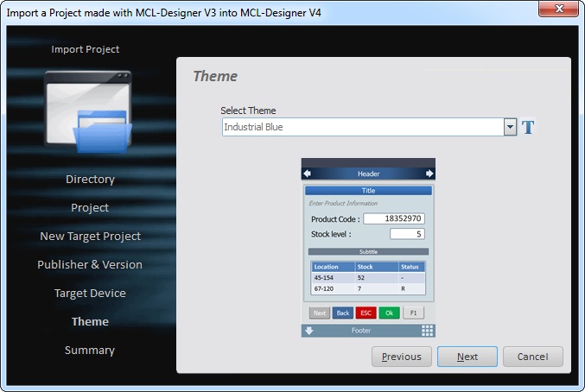Screen dimensions: 585x392
Task: Close the import wizard window
Action: 558,9
